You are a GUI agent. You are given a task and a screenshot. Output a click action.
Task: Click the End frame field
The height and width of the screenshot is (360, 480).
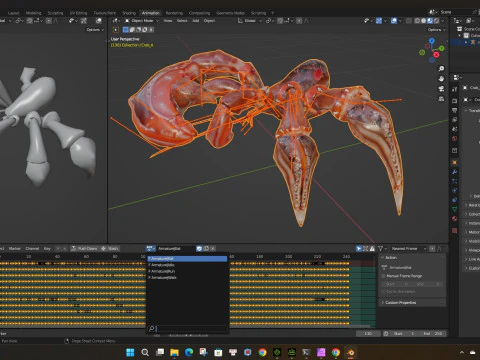[433, 334]
